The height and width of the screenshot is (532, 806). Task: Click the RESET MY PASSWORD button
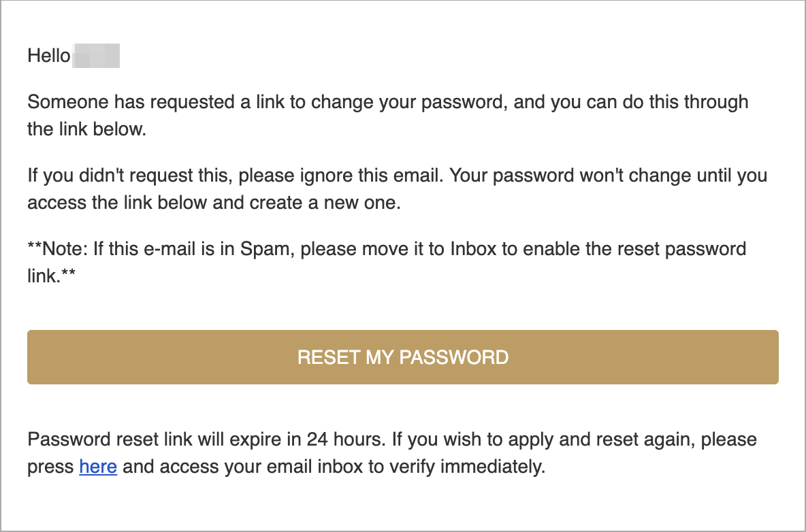403,357
